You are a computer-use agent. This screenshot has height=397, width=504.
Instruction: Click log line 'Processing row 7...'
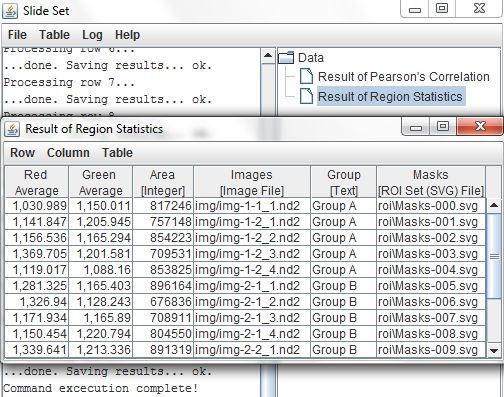(x=69, y=82)
